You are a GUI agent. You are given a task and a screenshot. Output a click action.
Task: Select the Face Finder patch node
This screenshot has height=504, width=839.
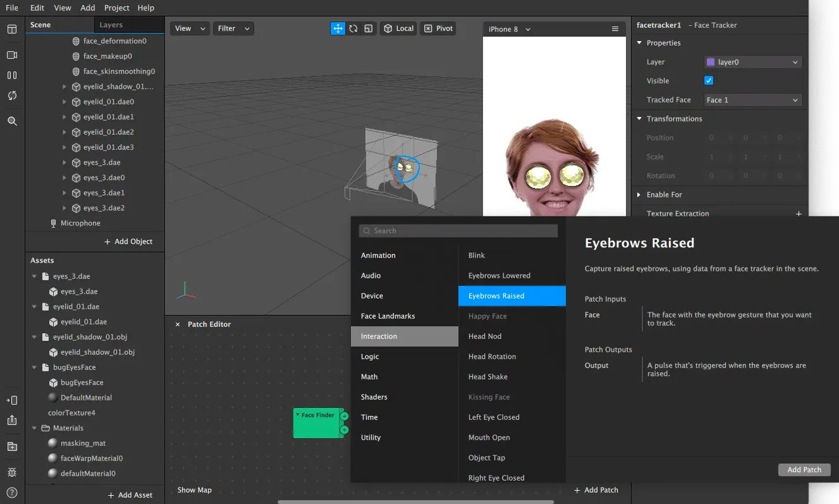click(x=318, y=423)
